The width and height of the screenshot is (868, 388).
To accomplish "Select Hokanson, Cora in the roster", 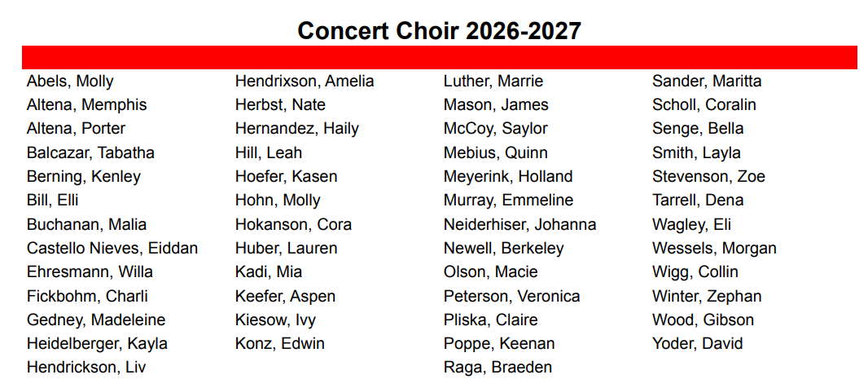I will 293,224.
